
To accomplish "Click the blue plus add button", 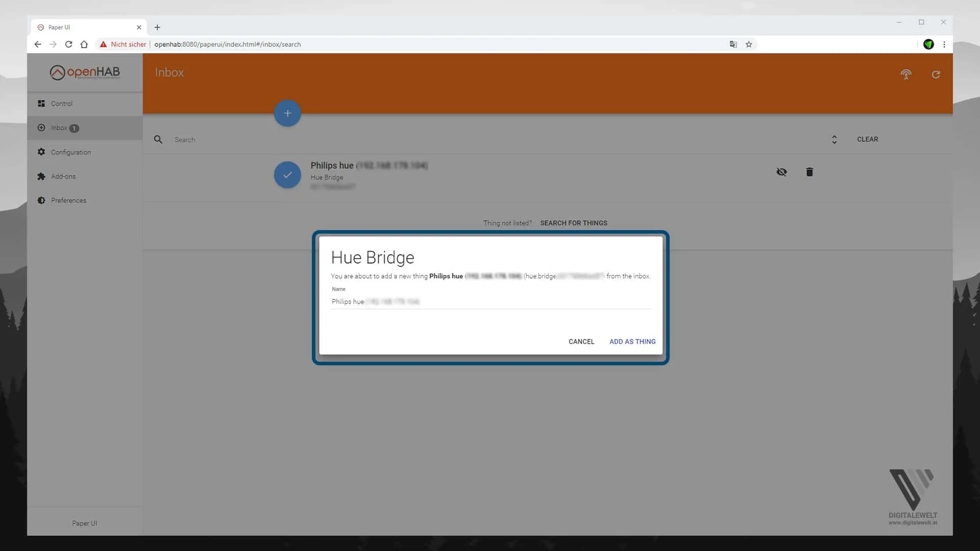I will coord(287,113).
